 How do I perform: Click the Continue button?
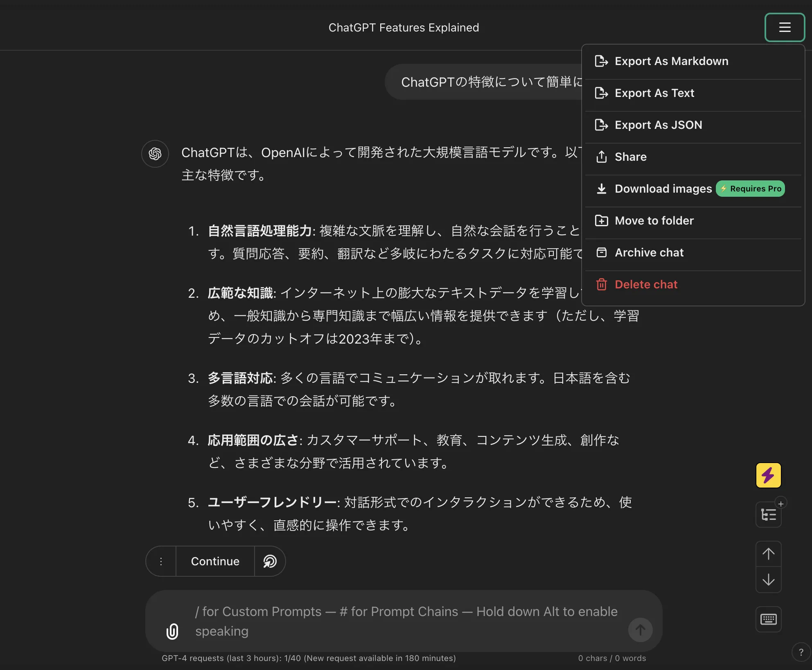[215, 561]
